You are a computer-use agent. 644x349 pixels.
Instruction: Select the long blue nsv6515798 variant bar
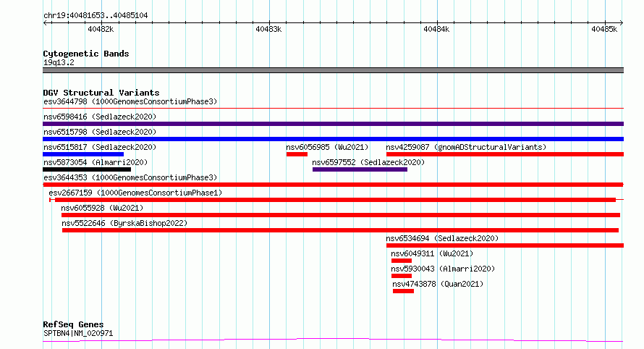[333, 139]
